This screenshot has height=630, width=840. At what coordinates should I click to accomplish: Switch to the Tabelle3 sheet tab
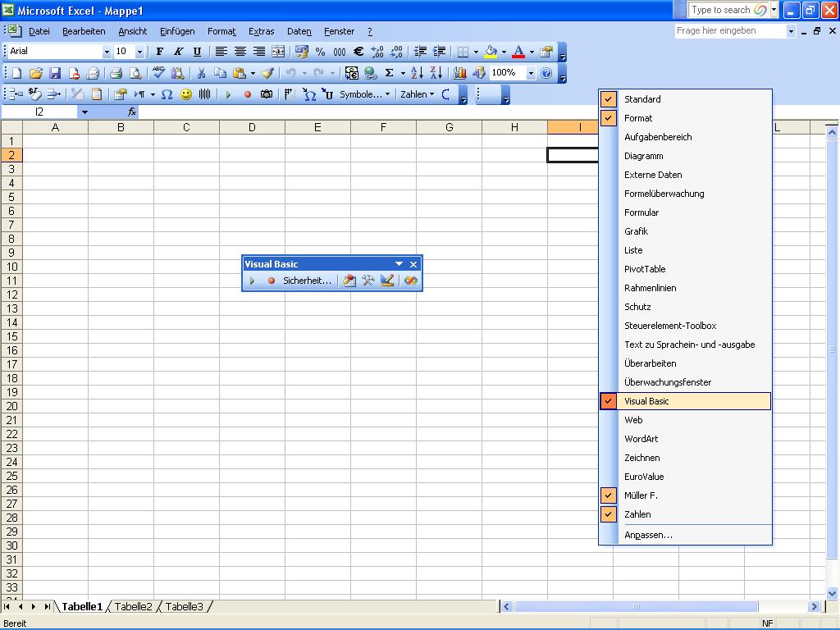(x=185, y=606)
